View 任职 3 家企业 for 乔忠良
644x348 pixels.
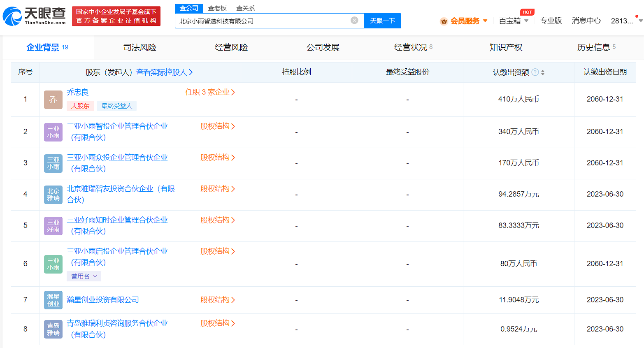coord(210,92)
